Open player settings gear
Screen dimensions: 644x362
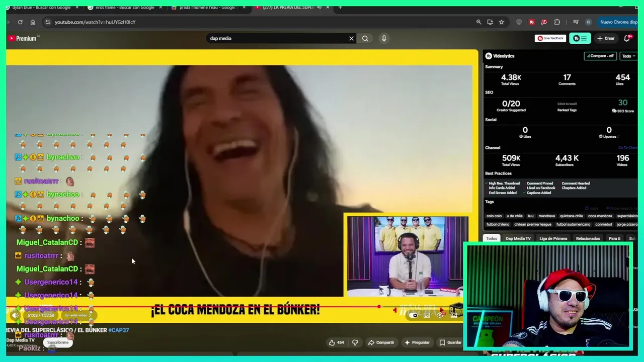(440, 315)
